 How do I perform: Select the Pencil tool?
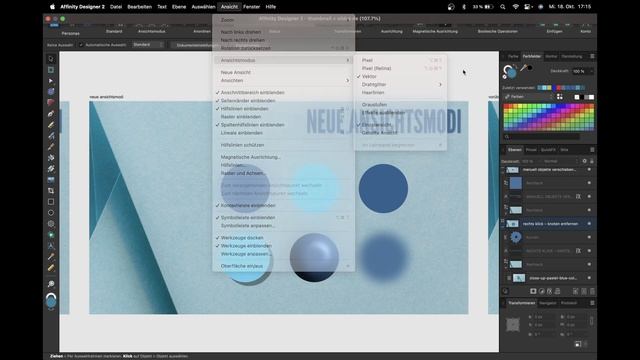coord(51,124)
